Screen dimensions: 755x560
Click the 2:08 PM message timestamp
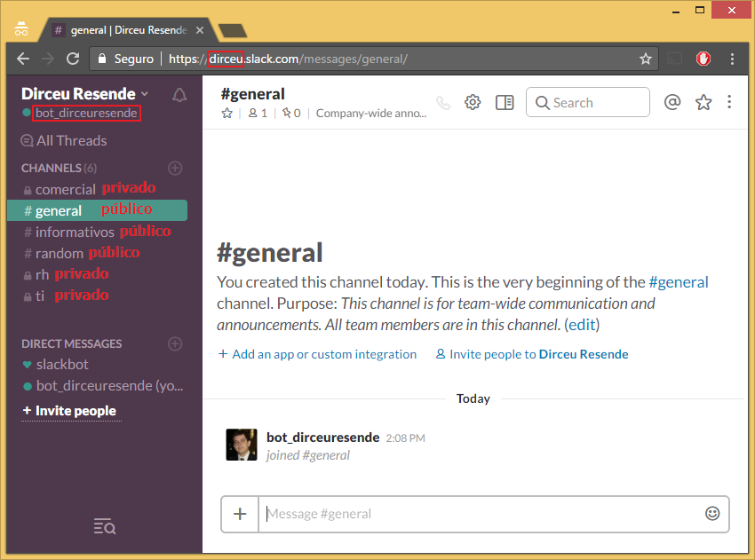point(405,438)
